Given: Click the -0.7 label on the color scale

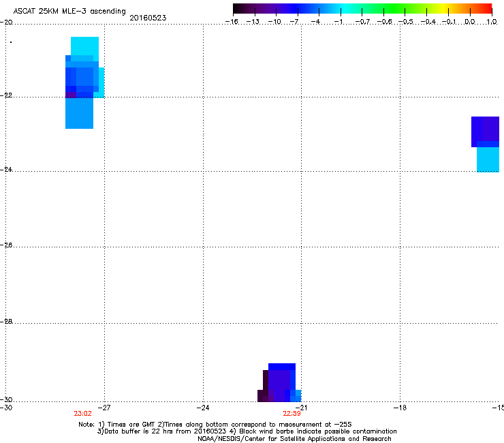Looking at the screenshot, I should (x=362, y=22).
